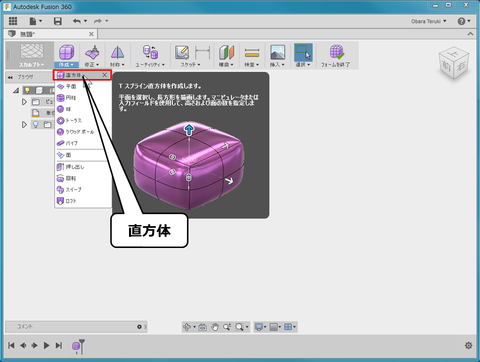This screenshot has height=362, width=480.
Task: Open the スカルプト workspace switcher
Action: [32, 55]
